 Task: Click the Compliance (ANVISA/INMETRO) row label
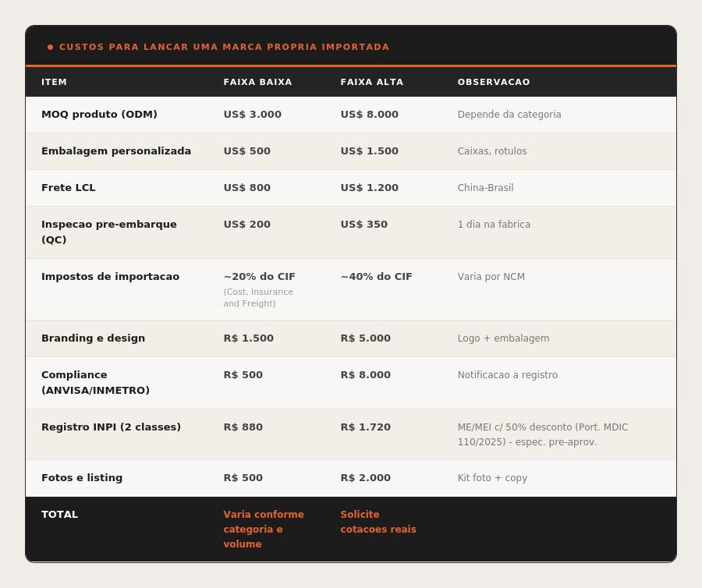pyautogui.click(x=95, y=383)
